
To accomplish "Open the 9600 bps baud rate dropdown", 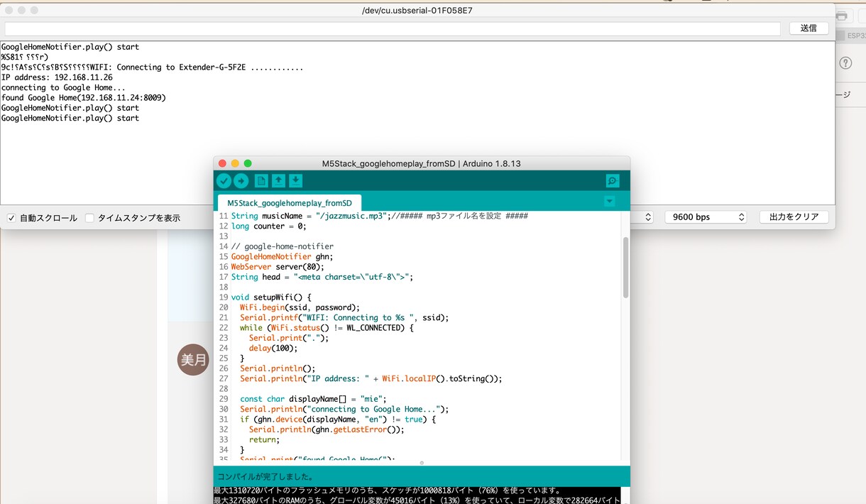I will pyautogui.click(x=706, y=217).
